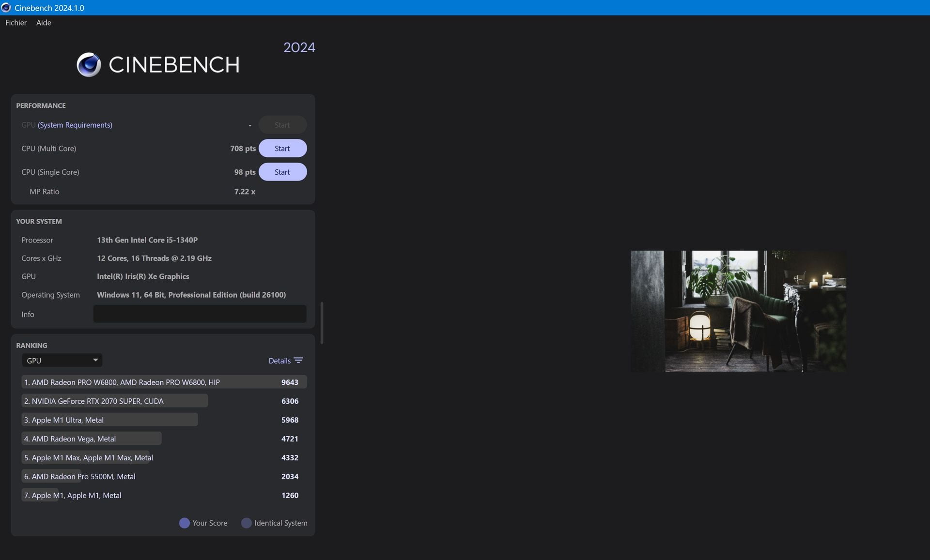The image size is (930, 560).
Task: Select AMD Radeon PRO W6800 ranking entry
Action: [164, 382]
